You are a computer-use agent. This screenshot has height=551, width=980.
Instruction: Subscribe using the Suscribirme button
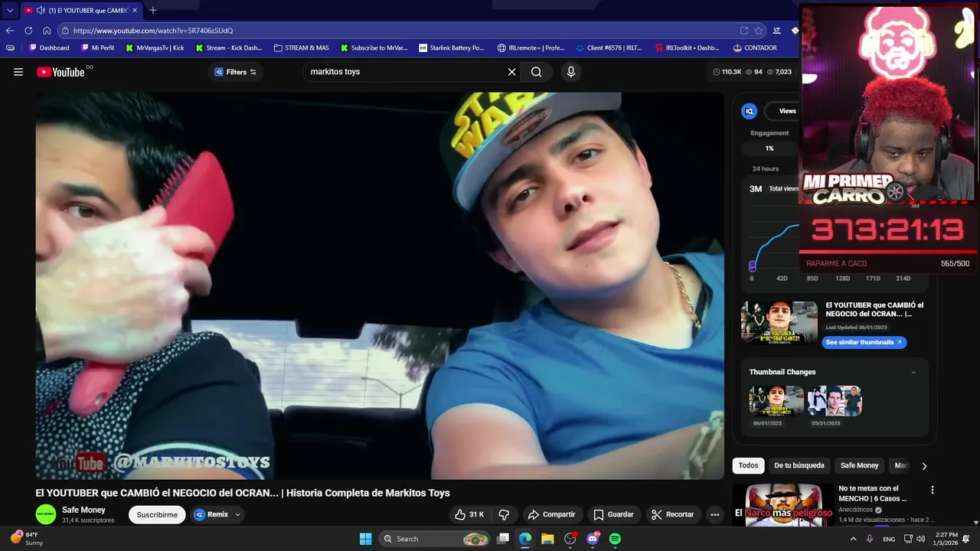(157, 514)
